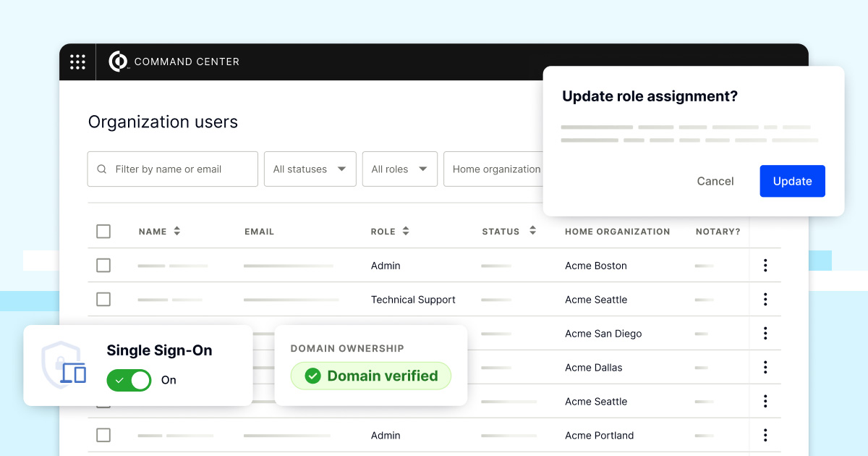
Task: Open the app grid waffle menu
Action: pyautogui.click(x=77, y=62)
